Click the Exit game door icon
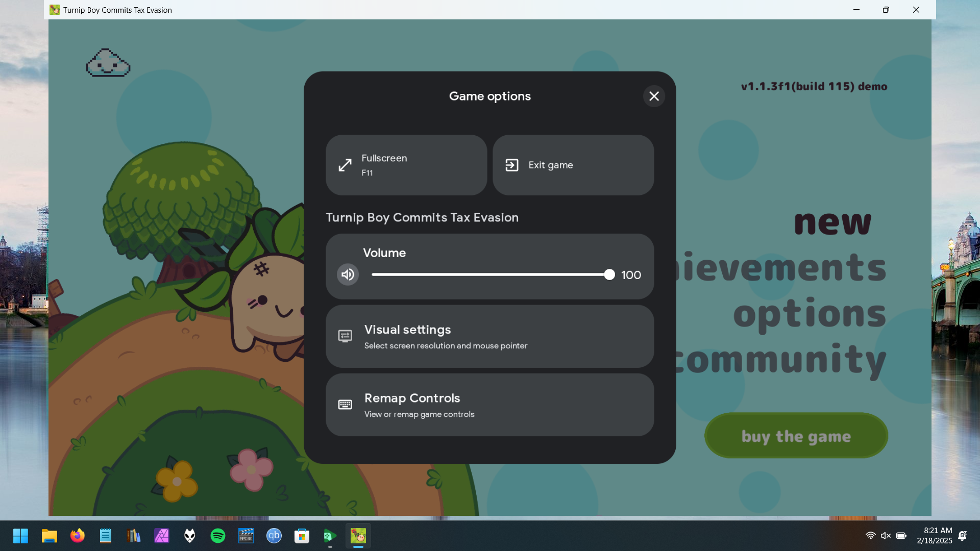This screenshot has width=980, height=551. point(512,165)
